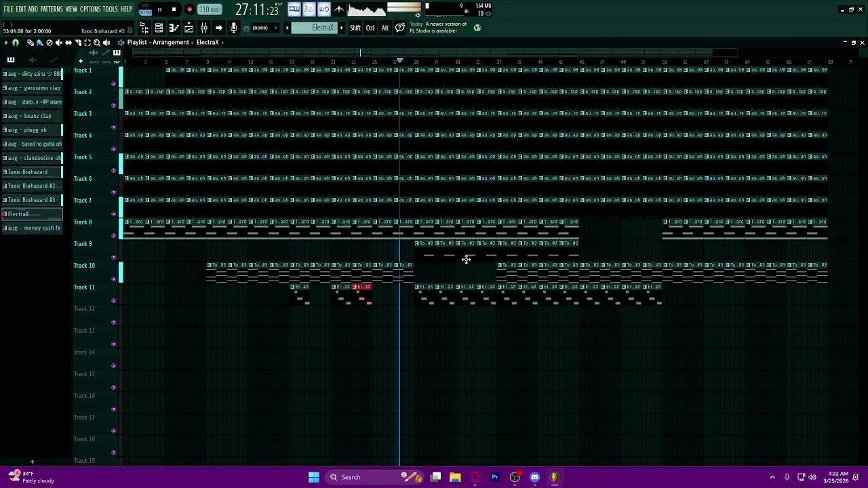
Task: Select the Playback (speaker) tool
Action: pos(106,43)
